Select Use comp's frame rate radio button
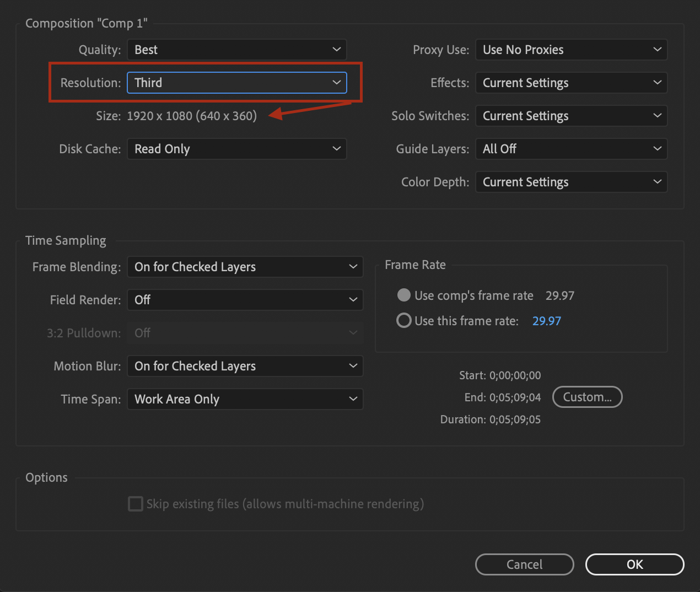This screenshot has height=592, width=700. pos(404,295)
